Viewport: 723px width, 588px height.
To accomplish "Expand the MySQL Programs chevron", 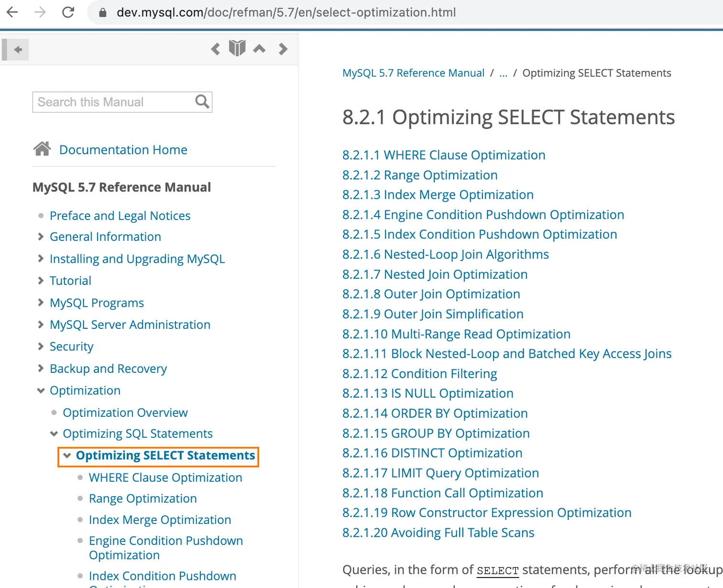I will click(41, 303).
